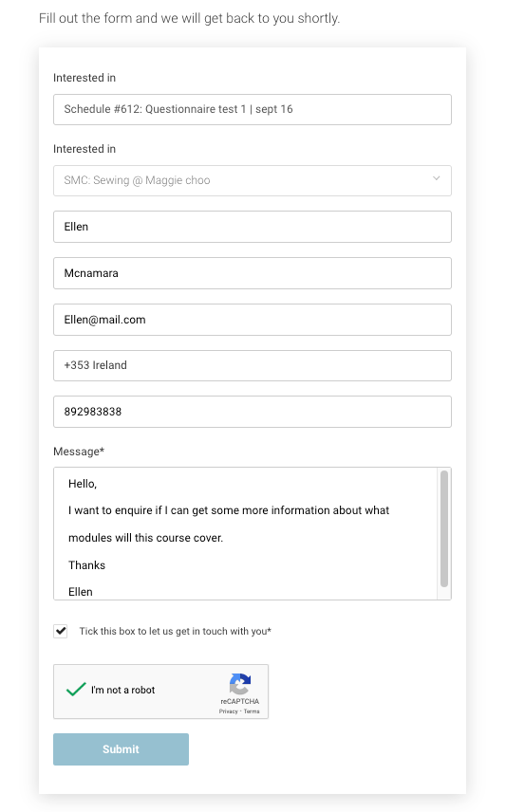This screenshot has height=812, width=506.
Task: Click the reCAPTCHA text under the logo
Action: (x=239, y=701)
